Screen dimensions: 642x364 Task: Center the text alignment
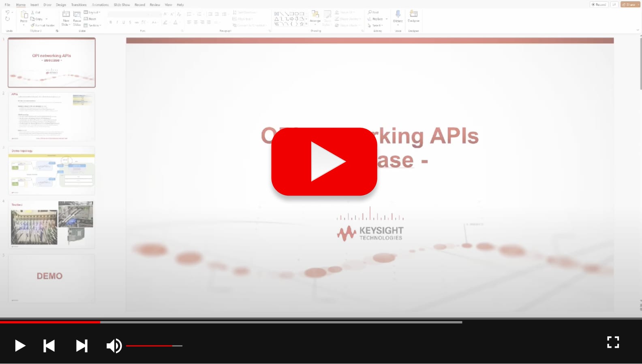coord(195,22)
